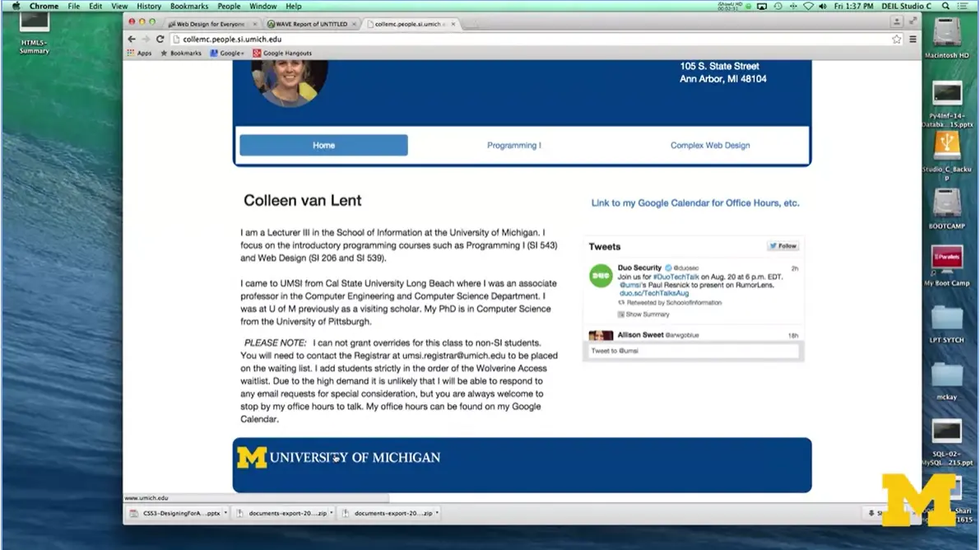Image resolution: width=980 pixels, height=550 pixels.
Task: Open the Wi-Fi menu in the menu bar
Action: pos(806,6)
